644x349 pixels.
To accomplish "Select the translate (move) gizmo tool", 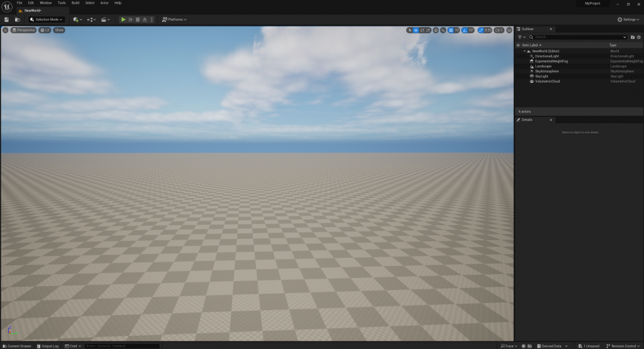I will pos(416,30).
